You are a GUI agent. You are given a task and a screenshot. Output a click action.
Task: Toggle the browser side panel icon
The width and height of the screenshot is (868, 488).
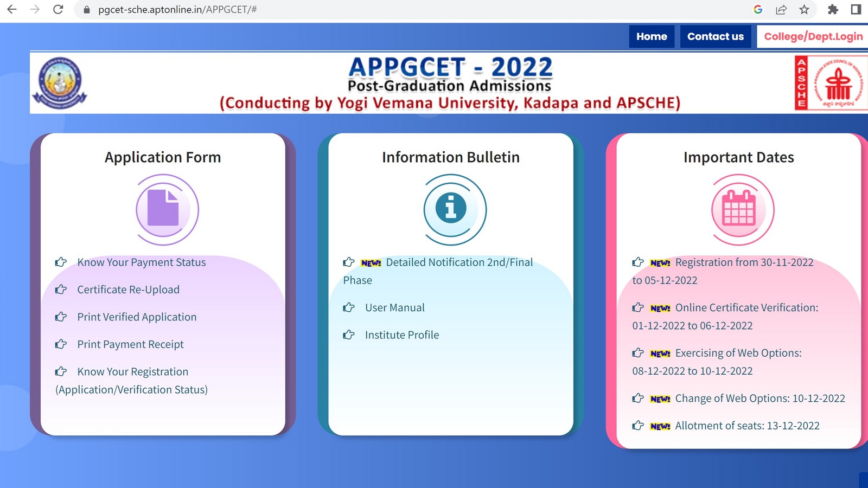pyautogui.click(x=856, y=9)
